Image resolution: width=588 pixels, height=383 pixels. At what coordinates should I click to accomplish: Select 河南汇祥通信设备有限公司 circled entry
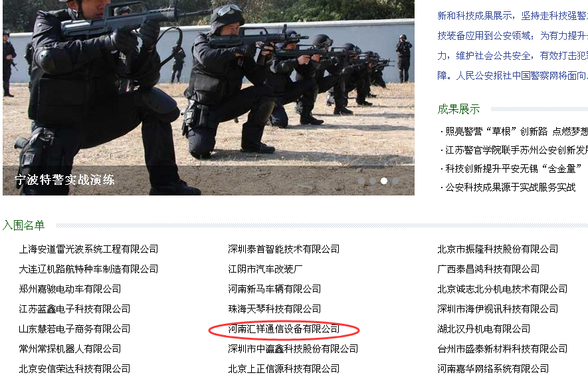pos(284,329)
